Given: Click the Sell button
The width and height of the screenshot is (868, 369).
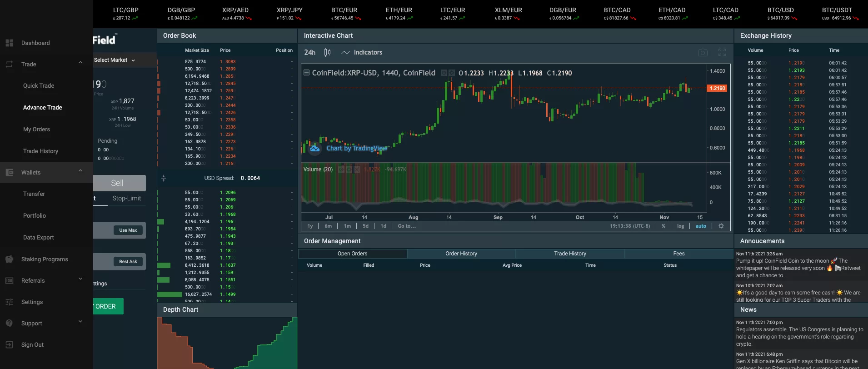Looking at the screenshot, I should [120, 183].
